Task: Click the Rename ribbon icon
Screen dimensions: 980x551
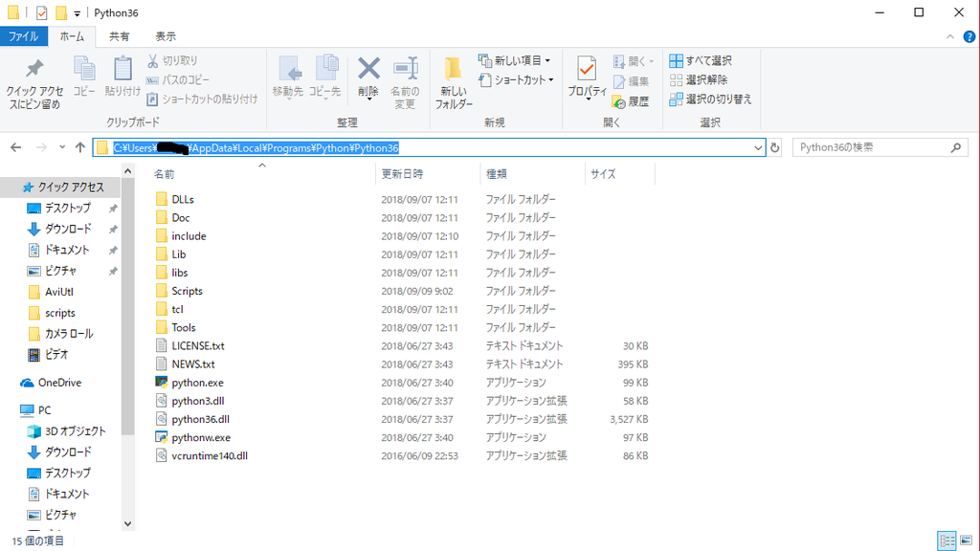Action: point(405,82)
